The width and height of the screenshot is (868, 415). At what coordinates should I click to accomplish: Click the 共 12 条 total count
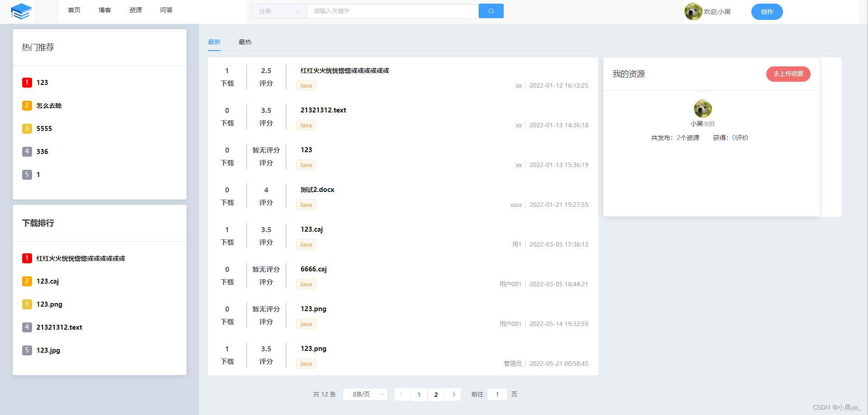pos(324,394)
